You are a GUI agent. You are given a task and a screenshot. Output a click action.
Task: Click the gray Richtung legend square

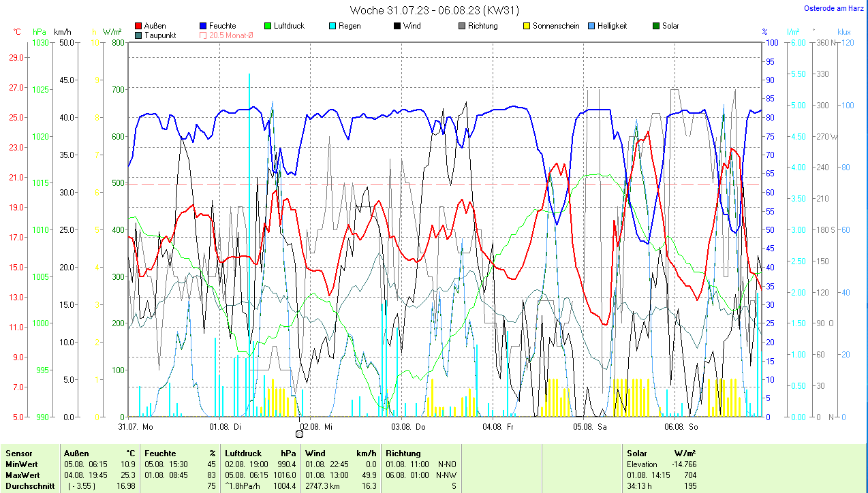pyautogui.click(x=462, y=27)
